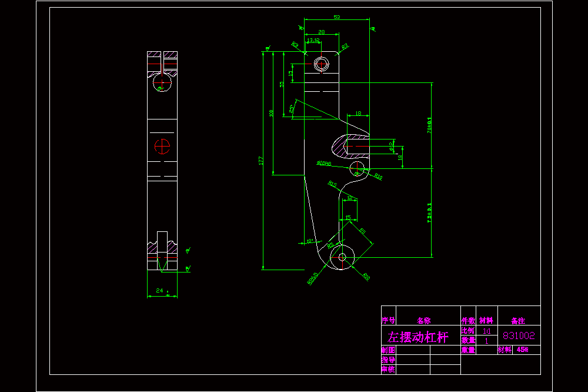The height and width of the screenshot is (392, 588).
Task: Click the "ø12" diameter dimension
Action: pos(391,146)
